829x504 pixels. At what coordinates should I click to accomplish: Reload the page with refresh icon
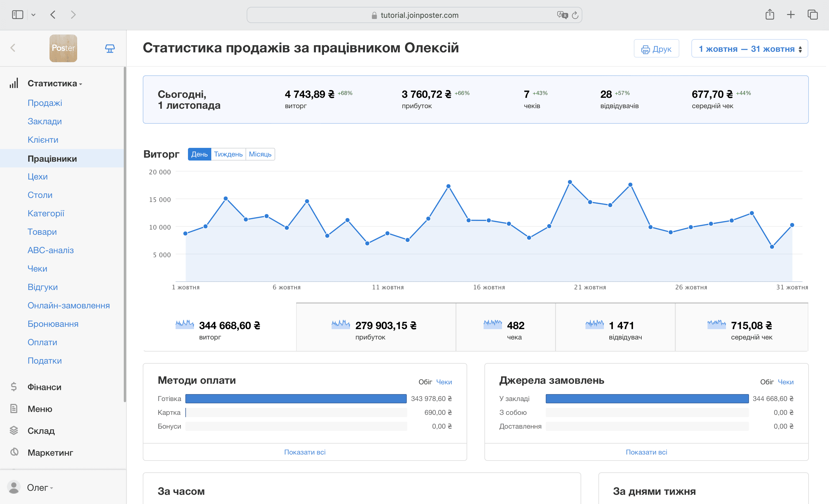pyautogui.click(x=575, y=15)
